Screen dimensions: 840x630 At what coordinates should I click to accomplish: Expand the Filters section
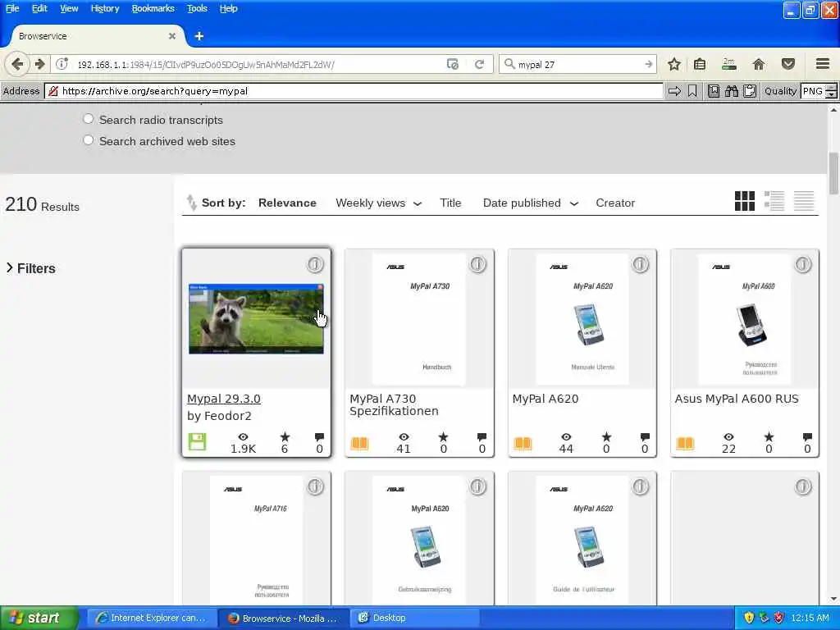(30, 268)
